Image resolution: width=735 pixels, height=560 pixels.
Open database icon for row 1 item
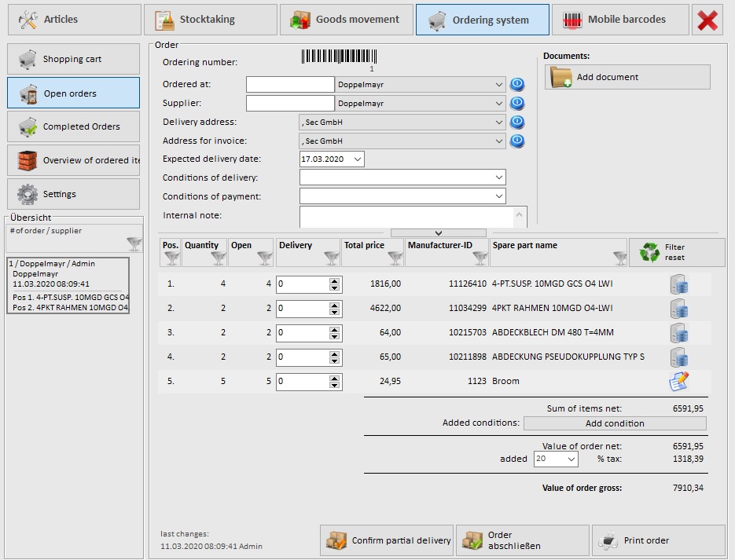click(678, 284)
